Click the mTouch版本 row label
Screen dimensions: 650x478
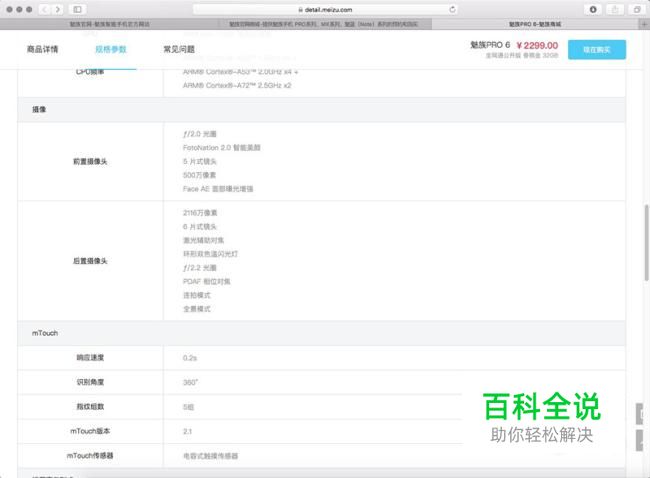90,431
